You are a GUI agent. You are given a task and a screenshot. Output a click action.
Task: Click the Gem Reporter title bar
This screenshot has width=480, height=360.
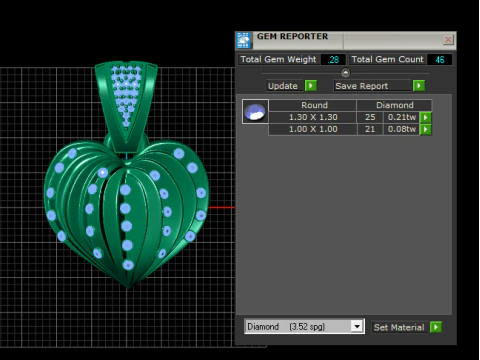347,40
